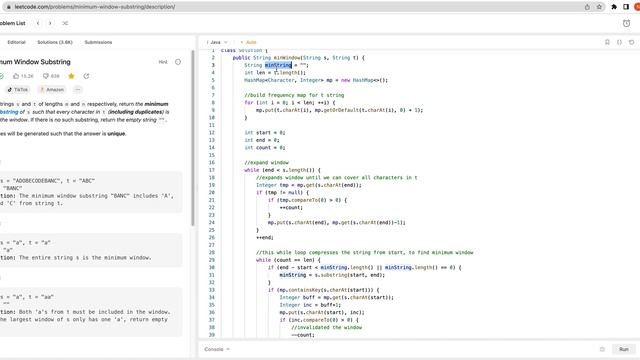The image size is (640, 360).
Task: Show more company tags via ellipsis button
Action: [78, 89]
